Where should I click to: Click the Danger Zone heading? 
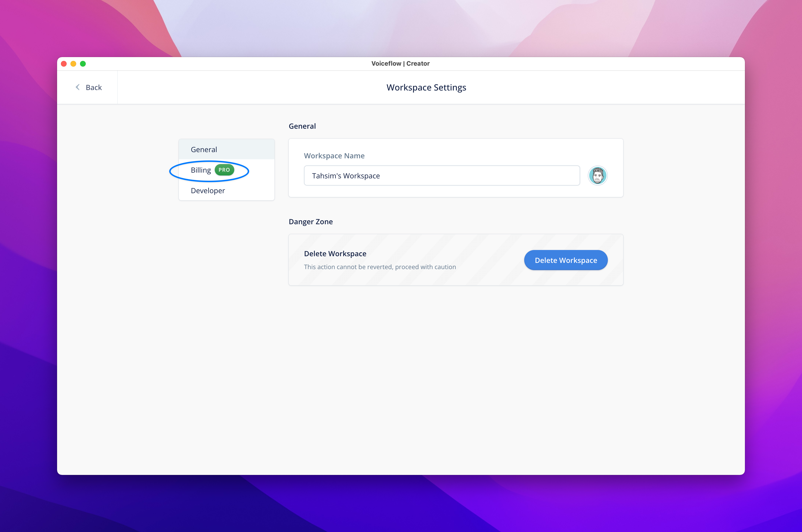310,222
